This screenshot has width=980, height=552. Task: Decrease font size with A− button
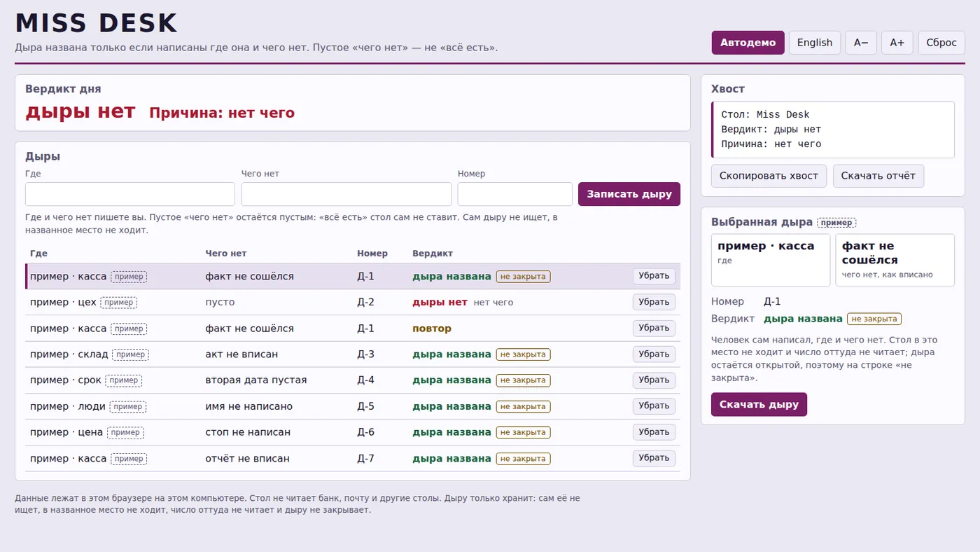click(861, 43)
